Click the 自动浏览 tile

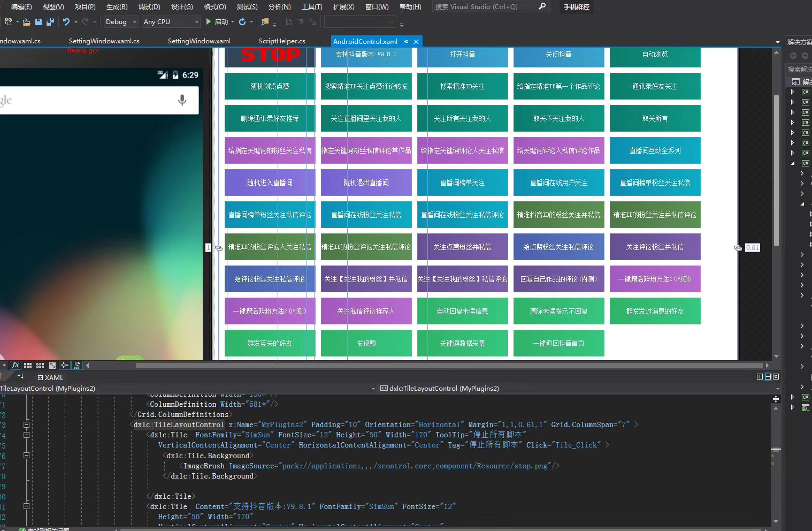655,56
